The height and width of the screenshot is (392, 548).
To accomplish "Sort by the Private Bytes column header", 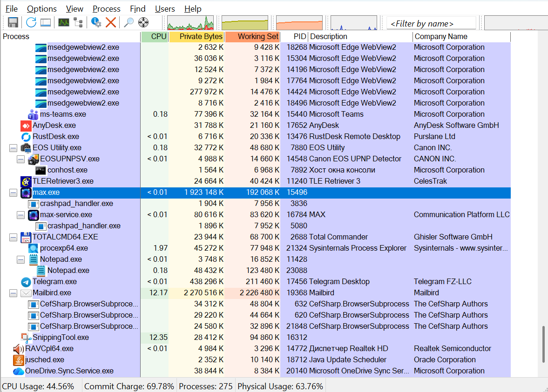I will click(197, 37).
